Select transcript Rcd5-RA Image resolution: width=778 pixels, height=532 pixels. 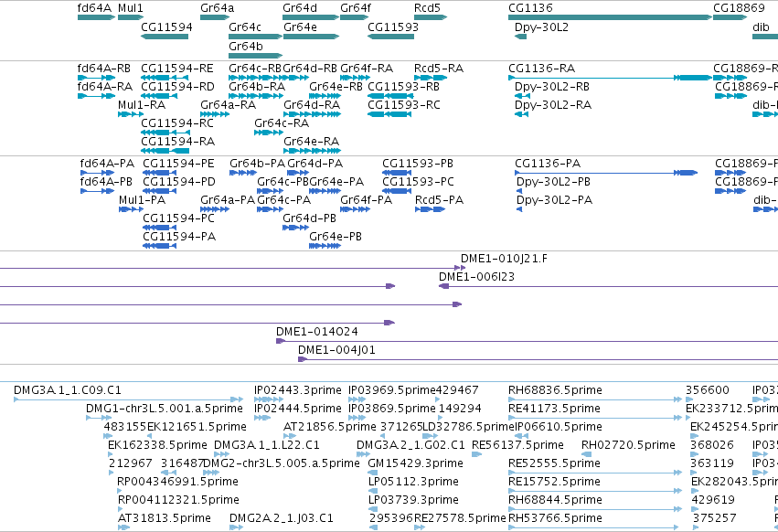[431, 78]
